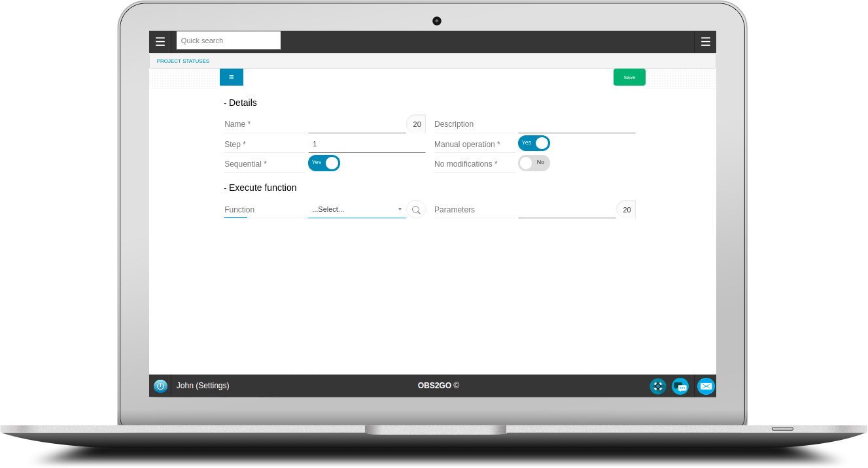Open the left hamburger menu

click(160, 42)
